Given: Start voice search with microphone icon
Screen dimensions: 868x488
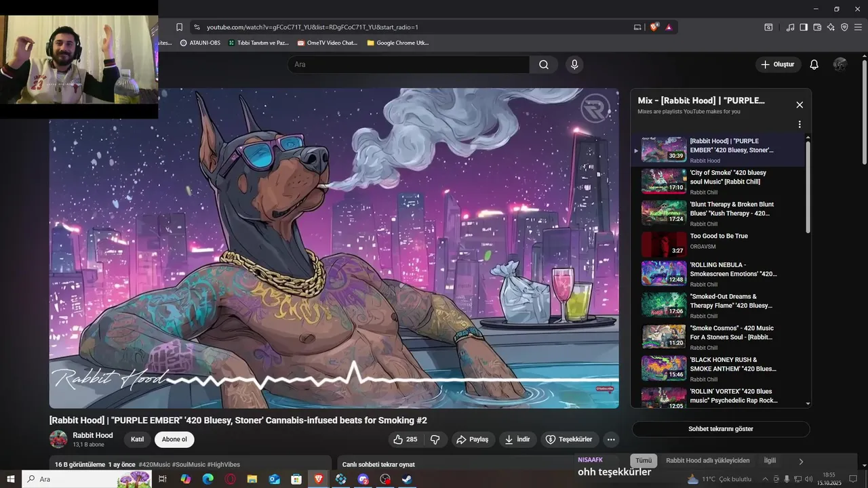Looking at the screenshot, I should pos(574,64).
